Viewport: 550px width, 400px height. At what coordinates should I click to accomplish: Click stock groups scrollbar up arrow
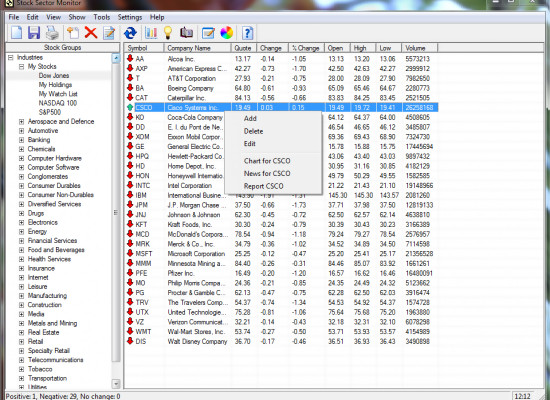click(x=116, y=58)
